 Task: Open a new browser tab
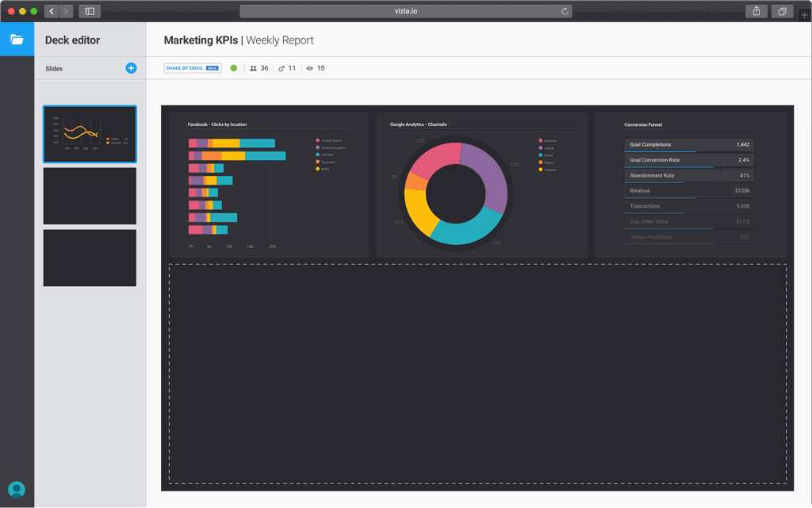coord(804,14)
